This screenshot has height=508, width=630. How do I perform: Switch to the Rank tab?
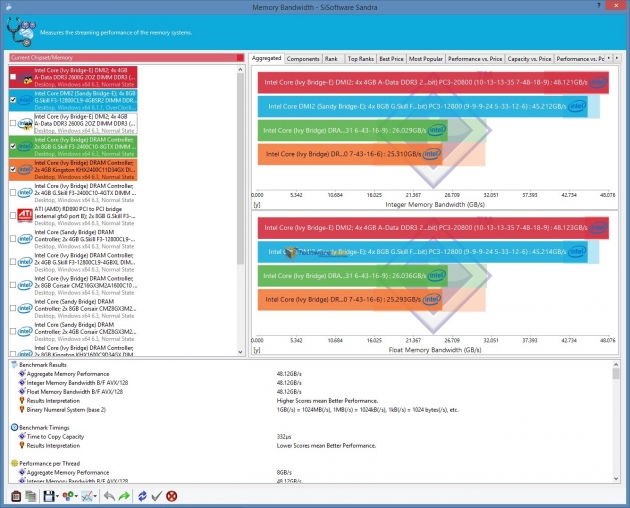pyautogui.click(x=331, y=59)
